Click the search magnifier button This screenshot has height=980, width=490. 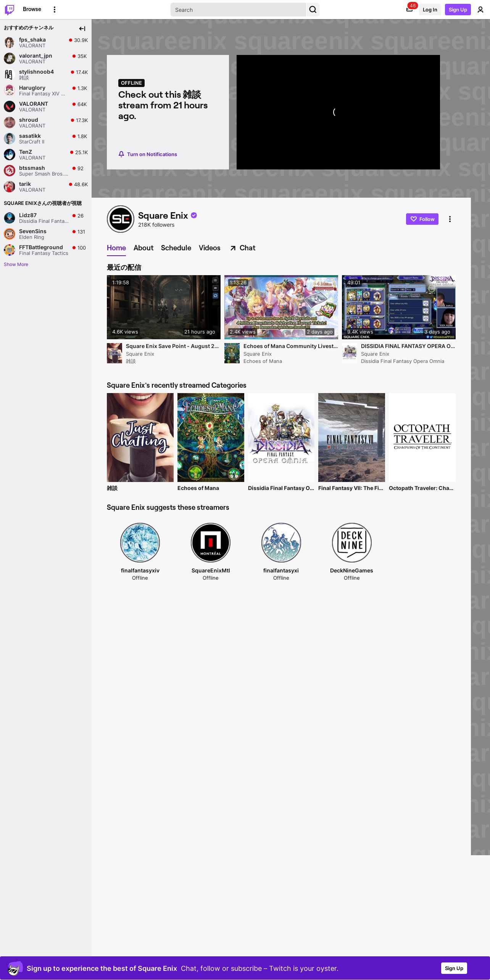pos(313,10)
